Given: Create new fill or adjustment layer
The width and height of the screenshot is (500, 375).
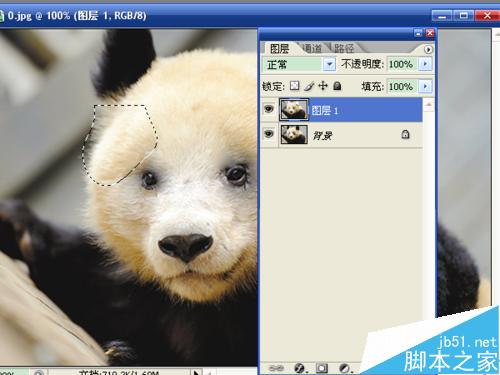Looking at the screenshot, I should click(x=345, y=368).
